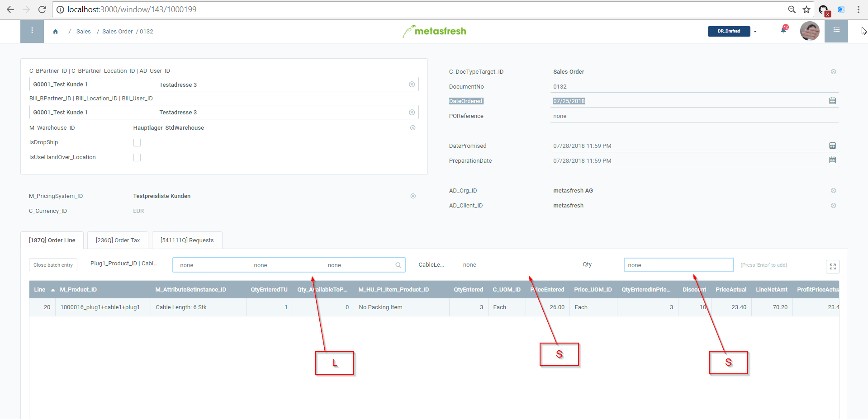Image resolution: width=868 pixels, height=419 pixels.
Task: Open the PreparationDate calendar picker
Action: click(x=833, y=160)
